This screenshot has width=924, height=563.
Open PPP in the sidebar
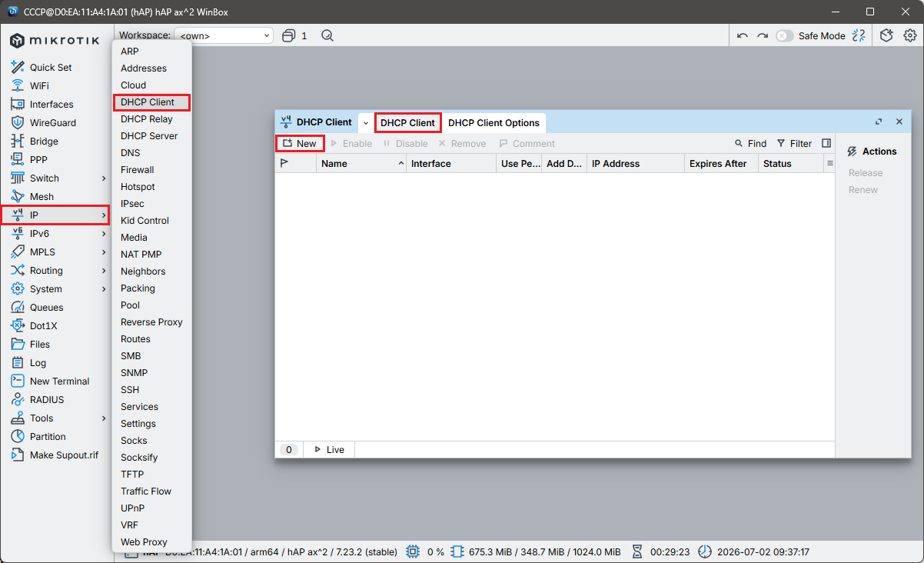coord(38,160)
